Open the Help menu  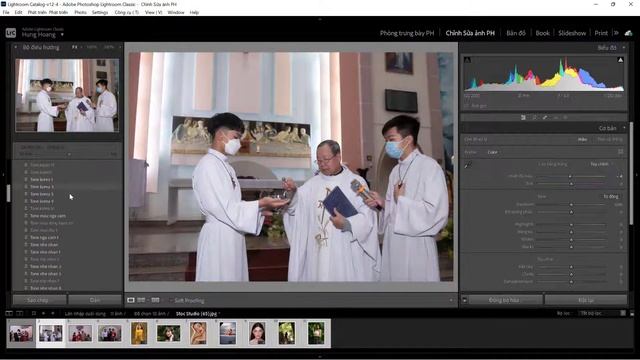tap(194, 13)
